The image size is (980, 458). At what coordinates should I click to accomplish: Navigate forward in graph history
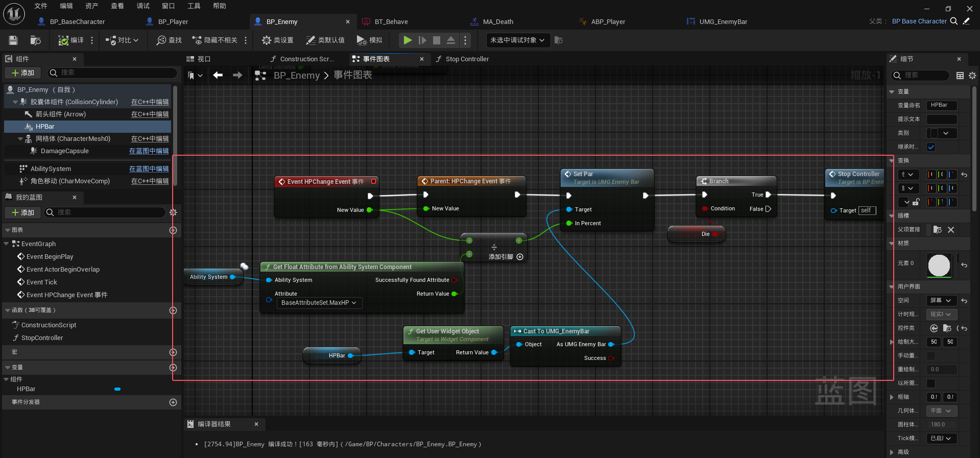[237, 75]
